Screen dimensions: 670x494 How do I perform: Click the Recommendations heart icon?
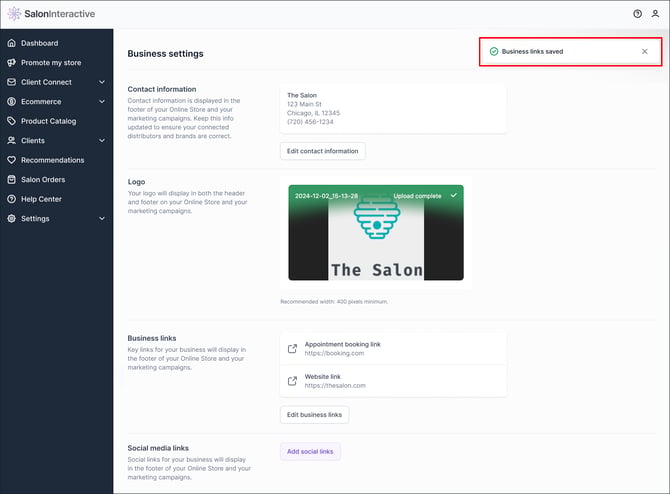tap(11, 160)
